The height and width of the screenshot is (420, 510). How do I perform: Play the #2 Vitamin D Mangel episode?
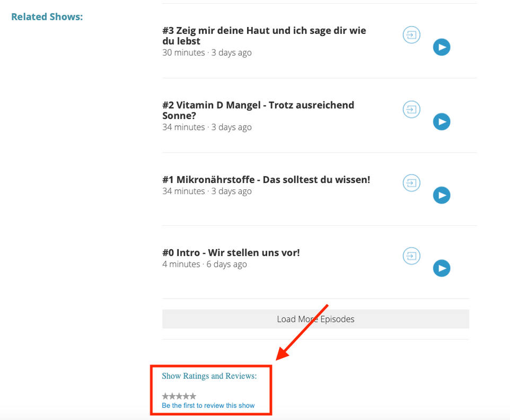[x=441, y=122]
